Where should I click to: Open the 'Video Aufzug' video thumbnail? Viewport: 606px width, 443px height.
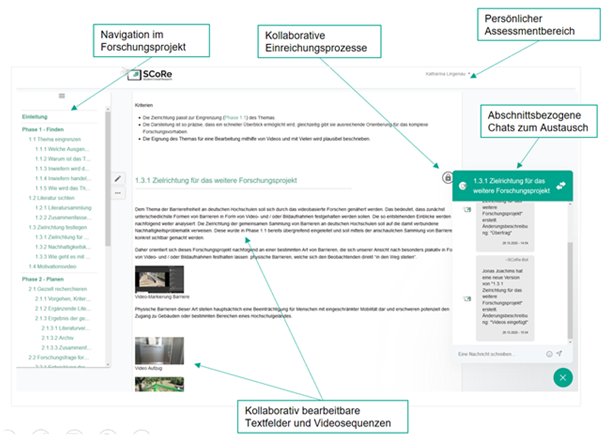click(x=159, y=351)
